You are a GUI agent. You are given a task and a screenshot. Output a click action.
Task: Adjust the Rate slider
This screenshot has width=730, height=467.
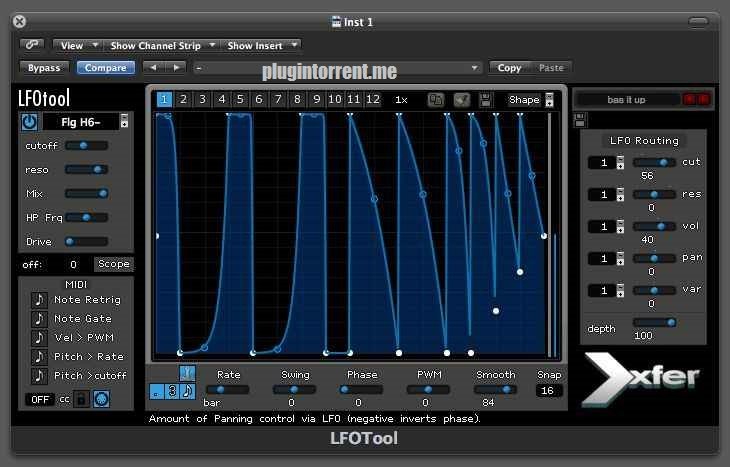pyautogui.click(x=227, y=390)
